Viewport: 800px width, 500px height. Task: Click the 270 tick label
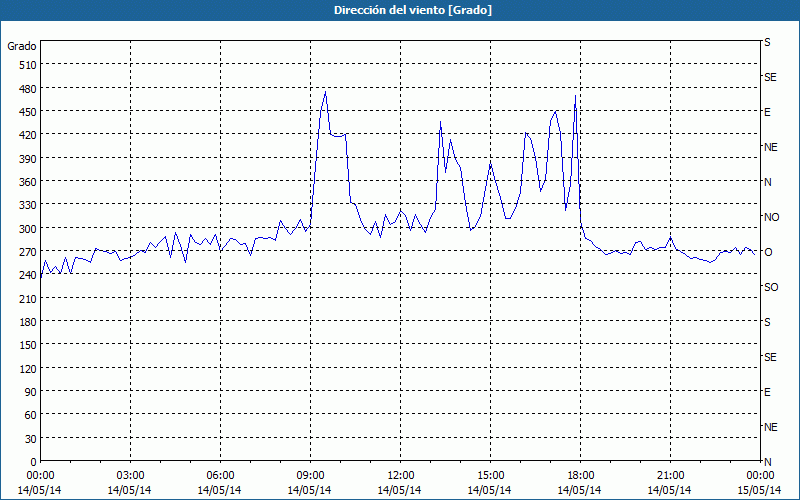pyautogui.click(x=28, y=252)
